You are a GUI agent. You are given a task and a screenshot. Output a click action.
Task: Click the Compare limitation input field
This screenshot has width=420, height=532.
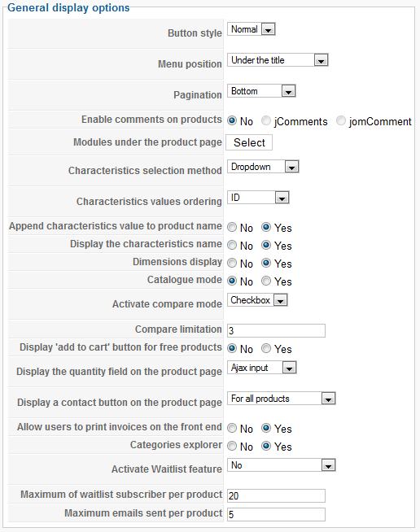click(x=276, y=330)
